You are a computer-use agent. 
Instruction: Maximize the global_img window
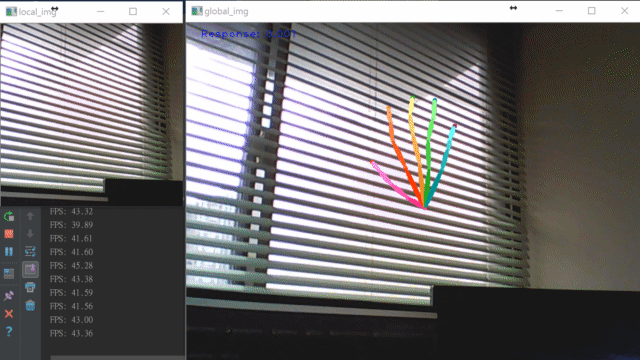click(592, 11)
